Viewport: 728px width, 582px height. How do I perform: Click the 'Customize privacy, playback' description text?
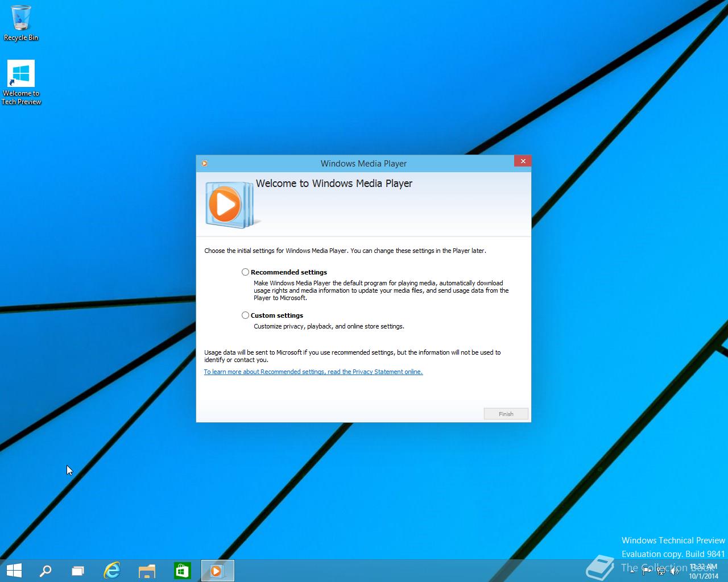click(329, 326)
